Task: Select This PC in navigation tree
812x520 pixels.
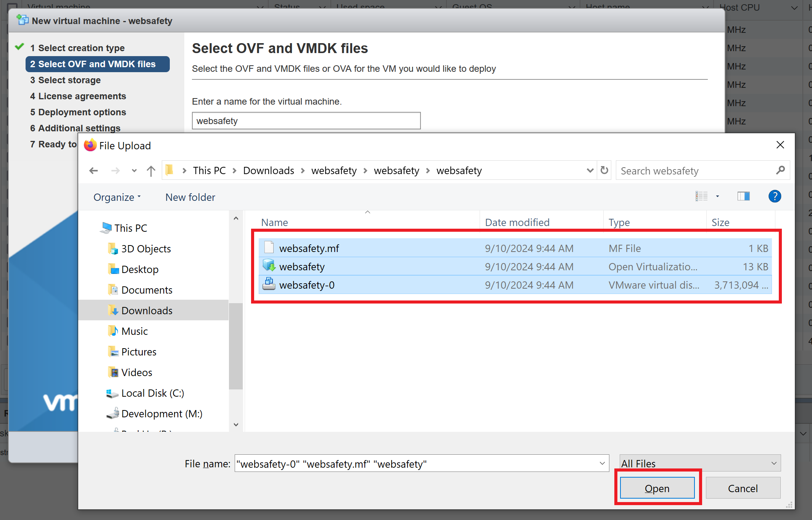Action: [x=130, y=228]
